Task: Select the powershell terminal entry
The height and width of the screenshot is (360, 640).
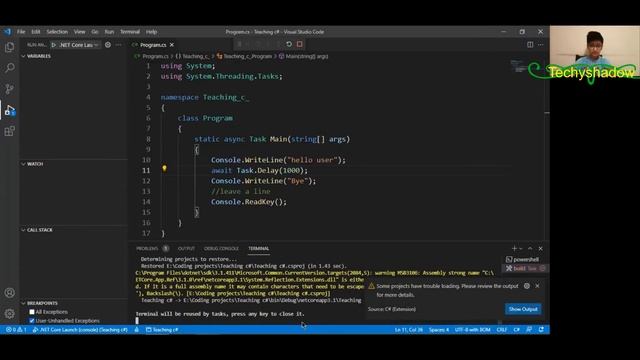Action: coord(525,260)
